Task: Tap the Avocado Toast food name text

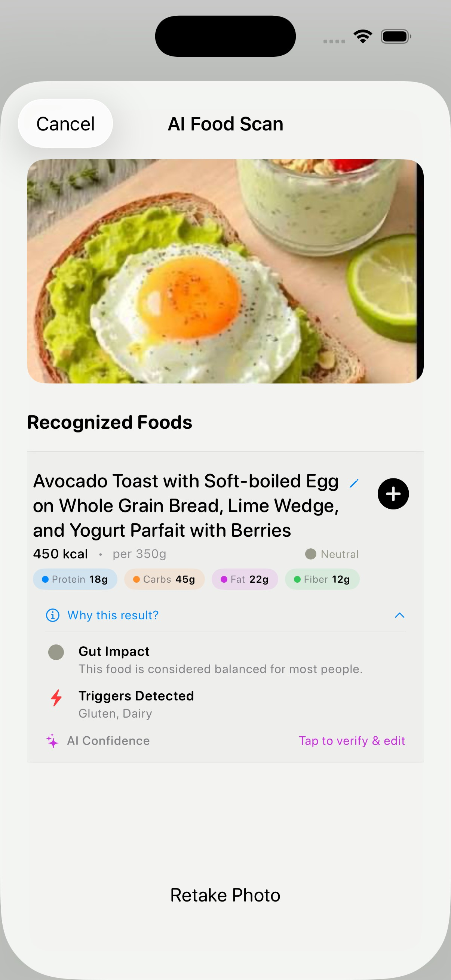Action: 186,505
